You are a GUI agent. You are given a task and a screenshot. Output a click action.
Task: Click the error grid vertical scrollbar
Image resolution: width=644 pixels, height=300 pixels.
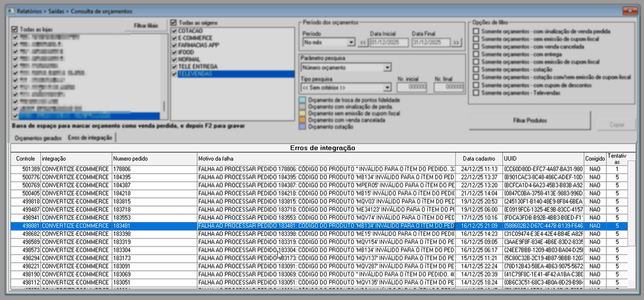click(632, 224)
